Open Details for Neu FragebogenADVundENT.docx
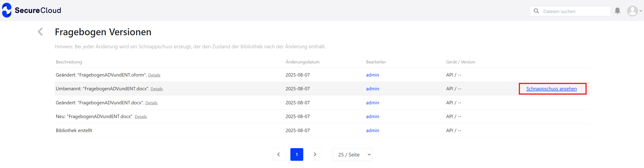The height and width of the screenshot is (168, 644). click(x=141, y=117)
